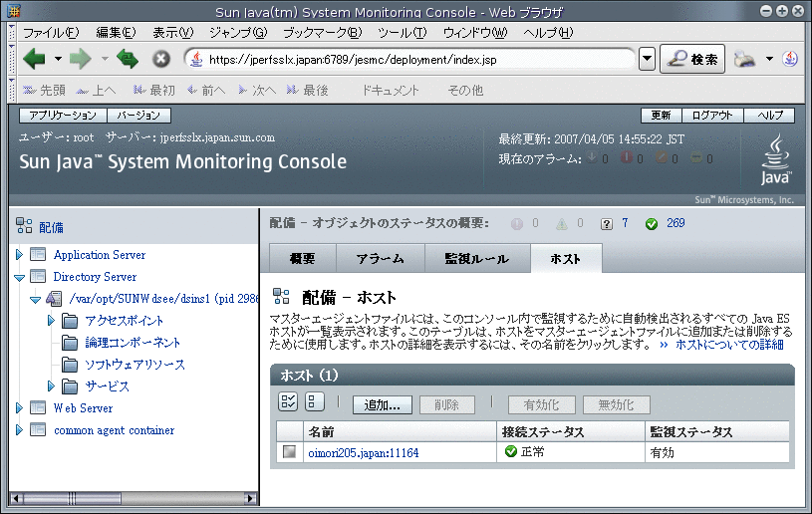Click the Java throbber icon at toolbar end
This screenshot has width=812, height=514.
pyautogui.click(x=790, y=59)
